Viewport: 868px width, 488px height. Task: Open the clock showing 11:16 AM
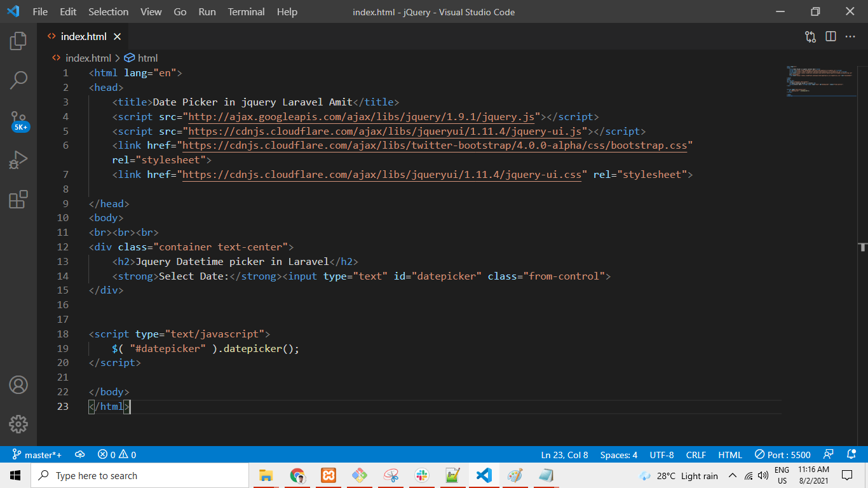814,475
